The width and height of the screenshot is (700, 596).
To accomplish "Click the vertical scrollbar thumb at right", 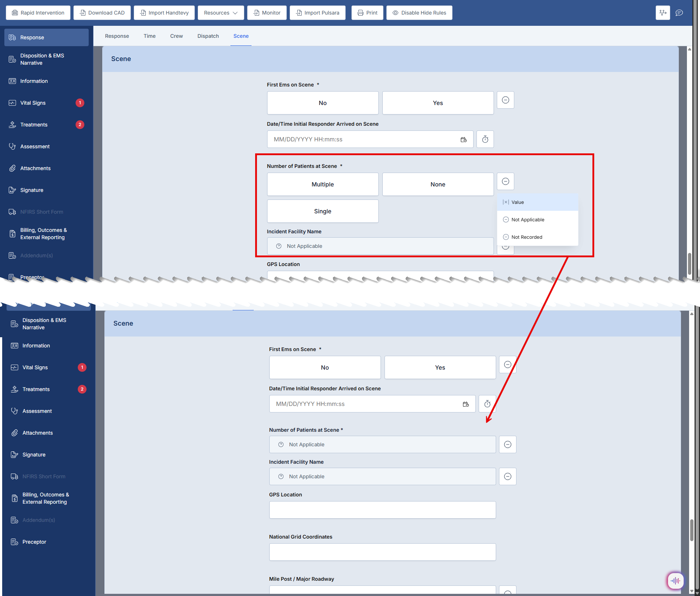I will tap(689, 263).
